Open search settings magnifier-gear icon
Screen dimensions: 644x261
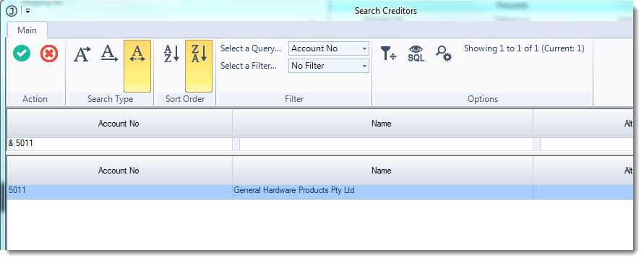(x=444, y=54)
